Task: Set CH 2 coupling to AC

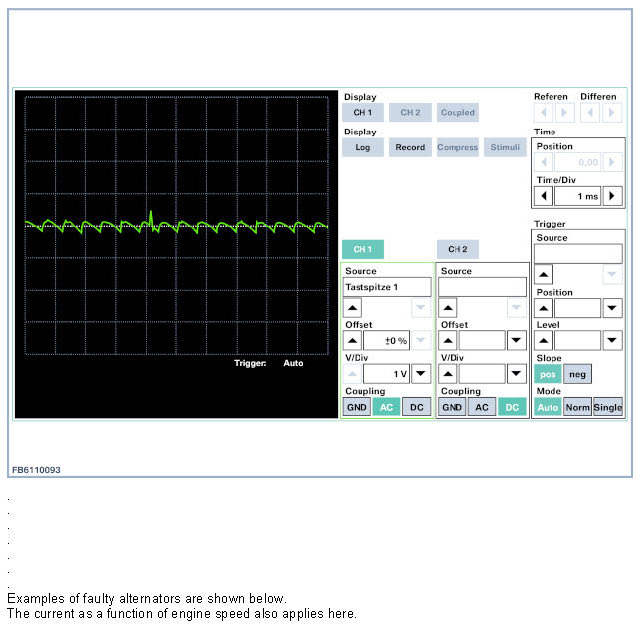Action: point(482,407)
